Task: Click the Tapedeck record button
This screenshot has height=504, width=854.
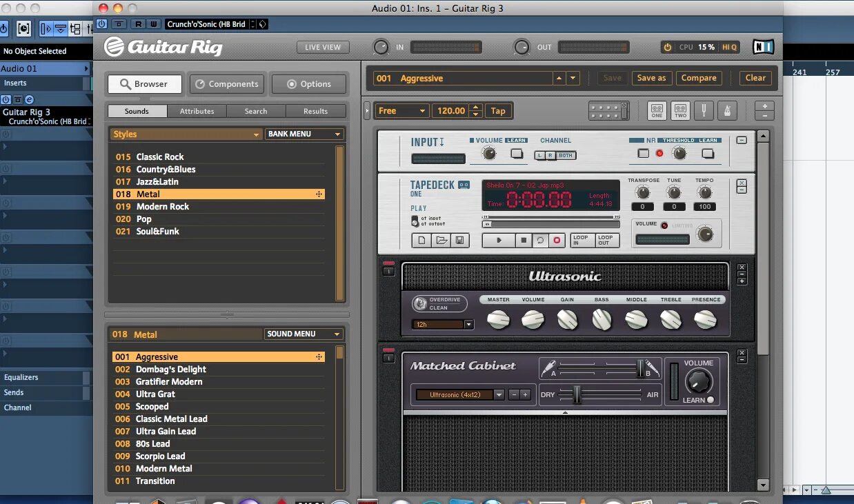Action: (557, 241)
